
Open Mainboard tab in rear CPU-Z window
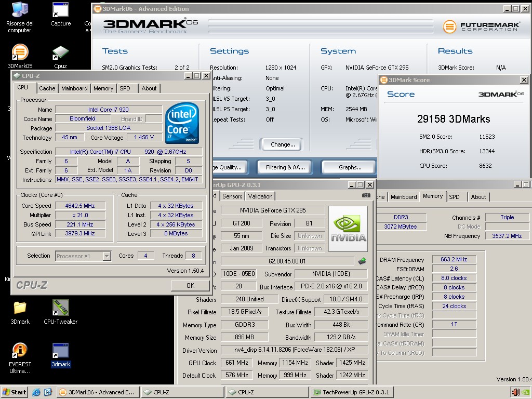[x=404, y=197]
